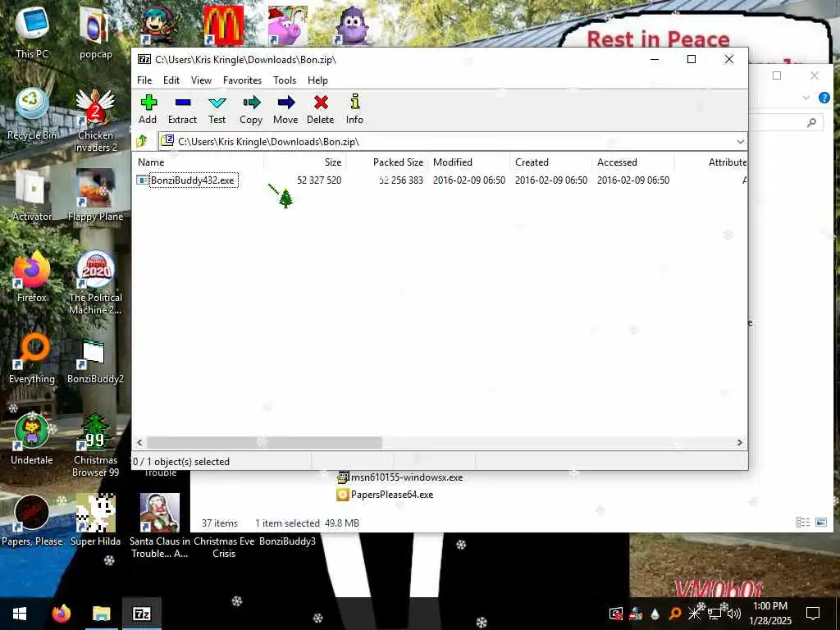Viewport: 840px width, 630px height.
Task: Open This PC desktop icon
Action: click(x=32, y=32)
